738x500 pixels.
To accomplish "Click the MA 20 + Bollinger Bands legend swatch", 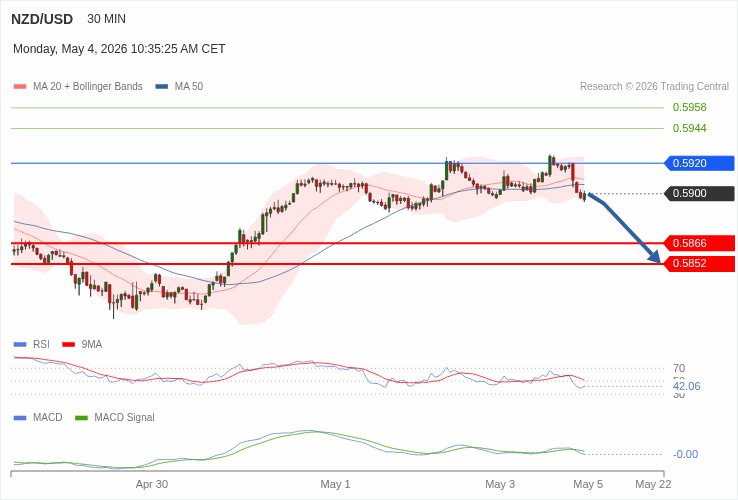I will click(20, 87).
